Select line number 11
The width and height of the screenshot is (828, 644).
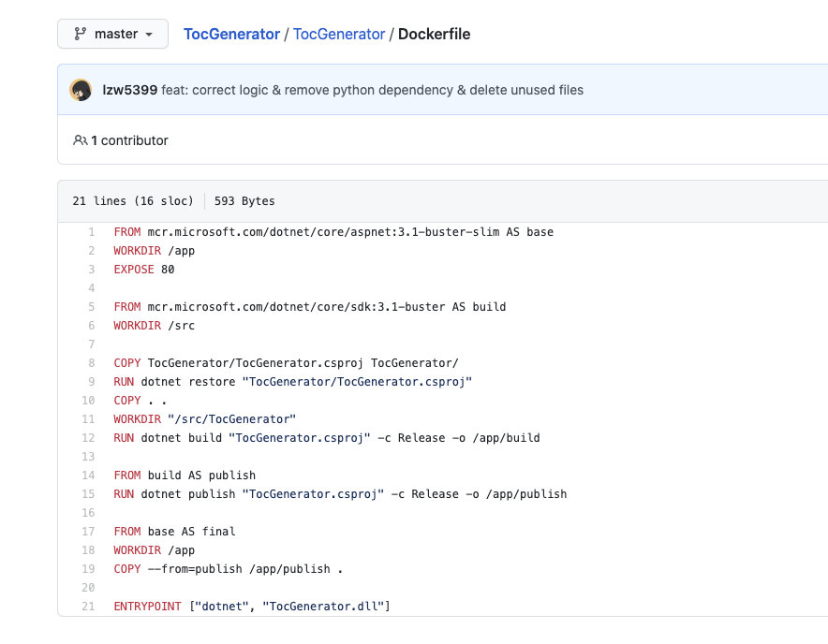tap(88, 419)
